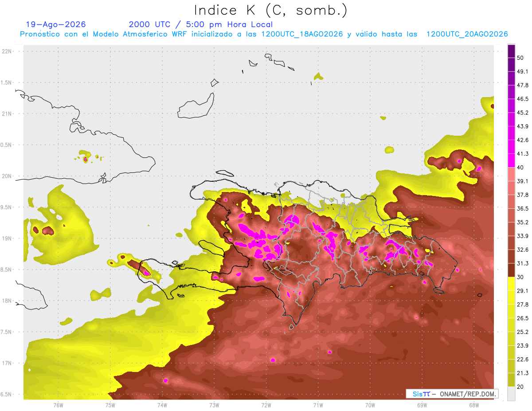
Task: Click the '71W' longitude axis label
Action: coord(318,405)
